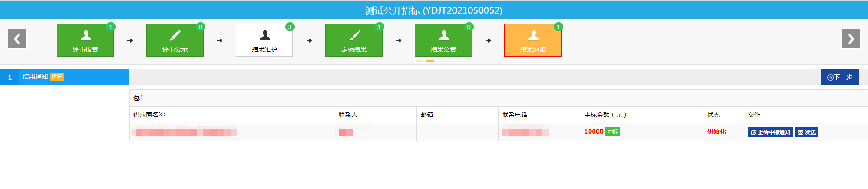
Task: Select the 评审公示 pencil step
Action: 175,40
